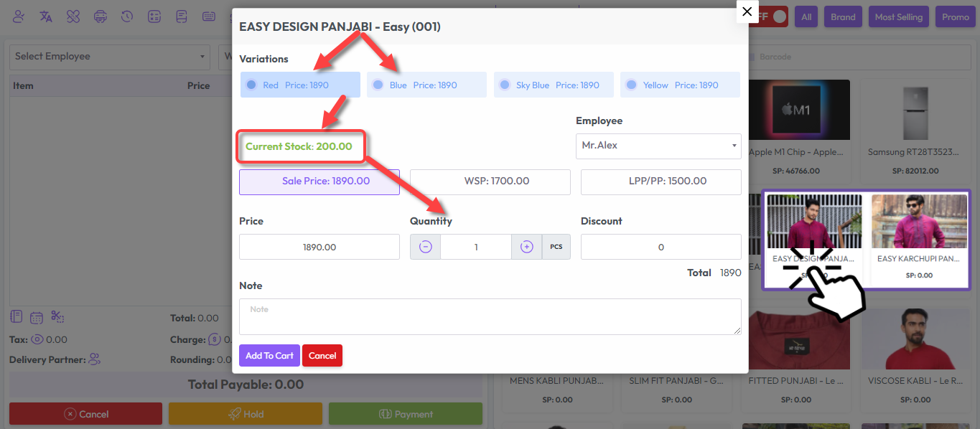
Task: Switch to the Brand tab
Action: click(843, 16)
